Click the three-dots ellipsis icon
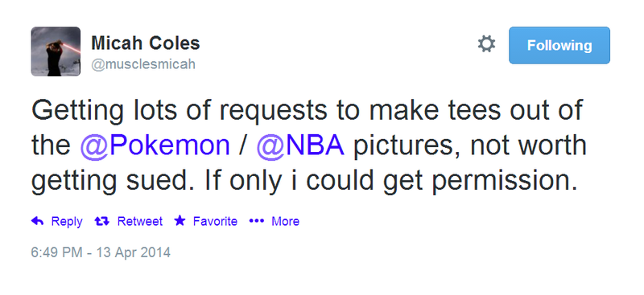Viewport: 644px width, 295px height. (256, 222)
